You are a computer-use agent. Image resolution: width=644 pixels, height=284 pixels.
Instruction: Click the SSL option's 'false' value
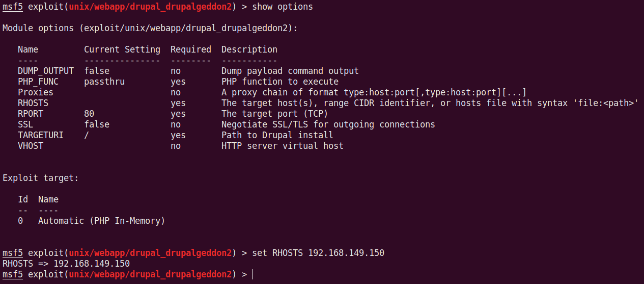[97, 124]
